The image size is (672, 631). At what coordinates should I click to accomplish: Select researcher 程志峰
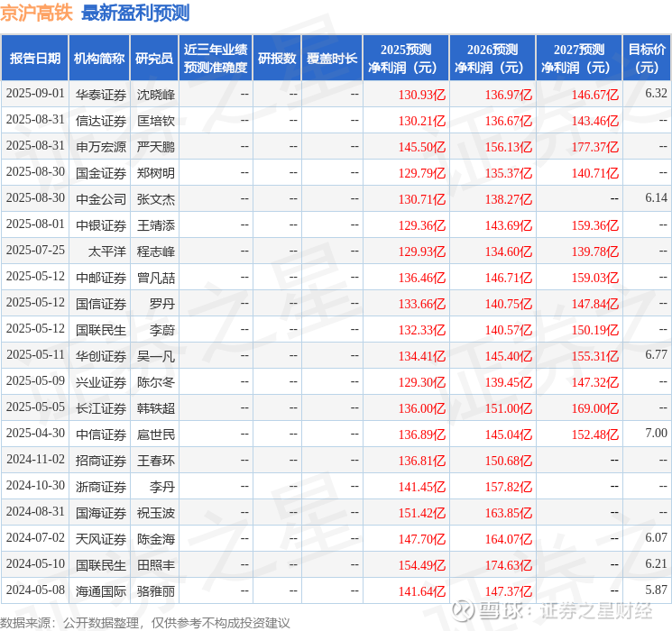(155, 251)
